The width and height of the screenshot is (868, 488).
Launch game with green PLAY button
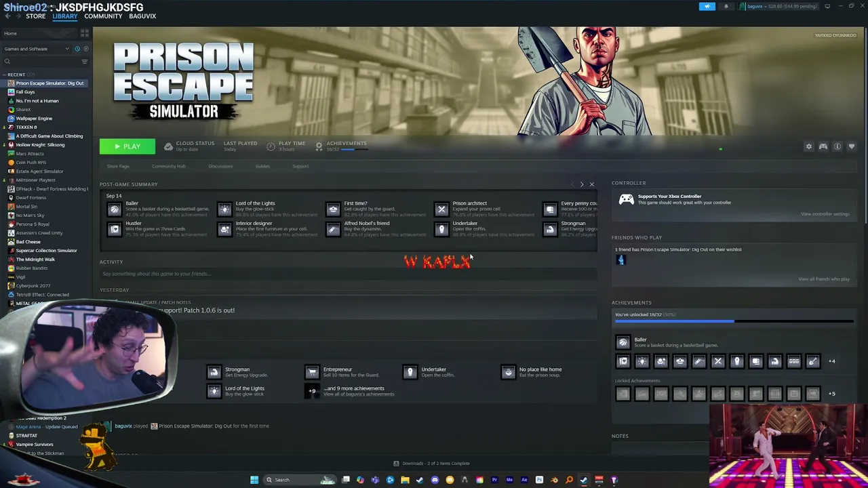click(127, 146)
